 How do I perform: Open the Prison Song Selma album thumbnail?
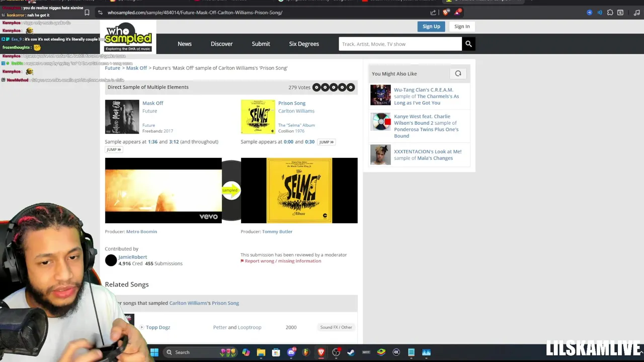[258, 117]
